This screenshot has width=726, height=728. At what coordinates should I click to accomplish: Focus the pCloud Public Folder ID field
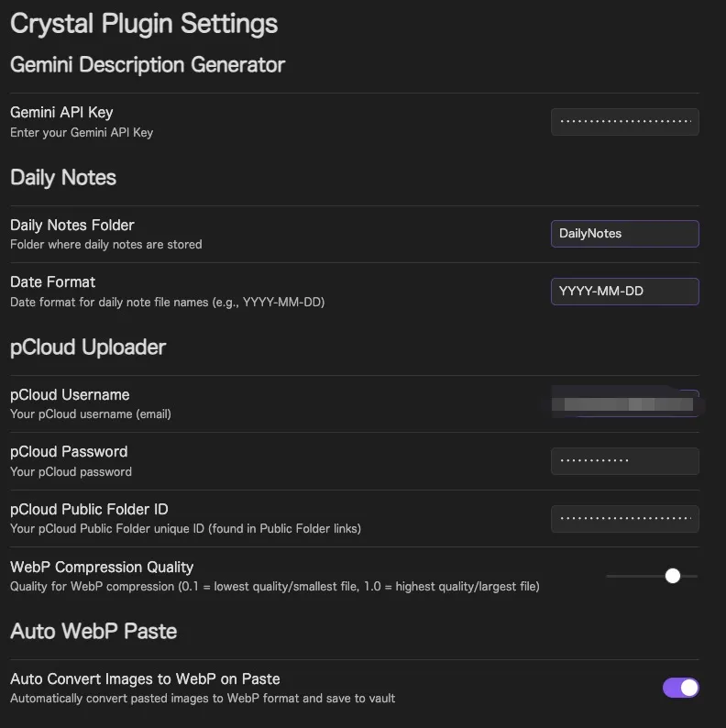coord(624,519)
